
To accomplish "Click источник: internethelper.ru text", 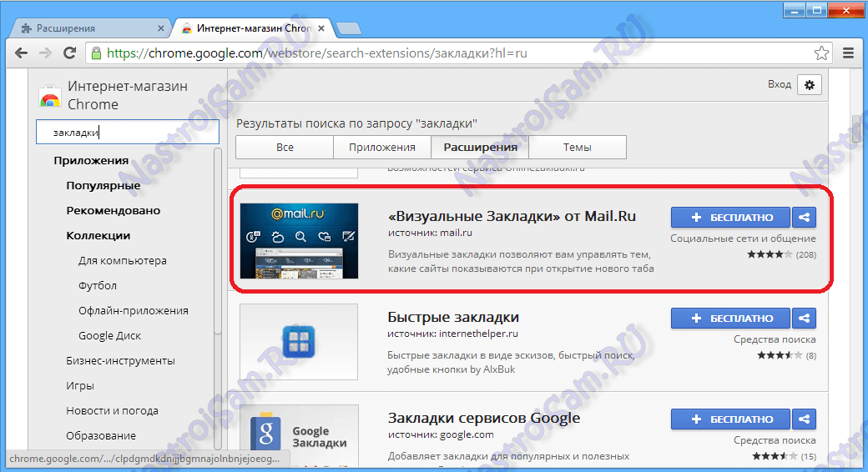I will pos(453,334).
